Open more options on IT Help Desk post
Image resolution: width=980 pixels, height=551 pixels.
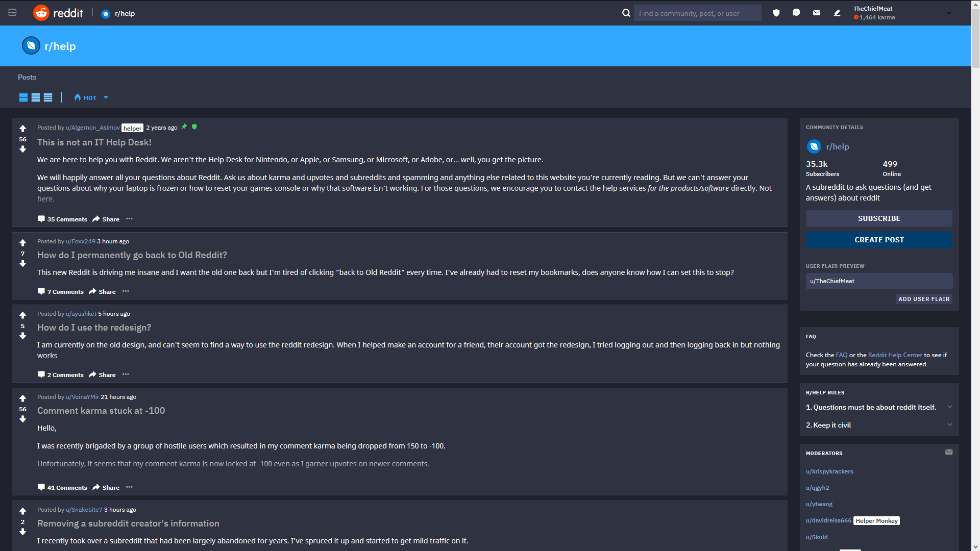[x=129, y=219]
